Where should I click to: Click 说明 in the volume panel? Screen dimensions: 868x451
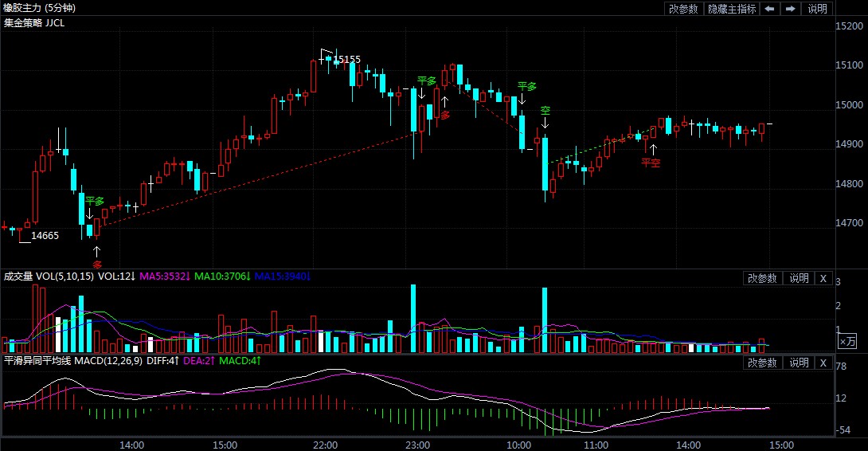[x=799, y=279]
